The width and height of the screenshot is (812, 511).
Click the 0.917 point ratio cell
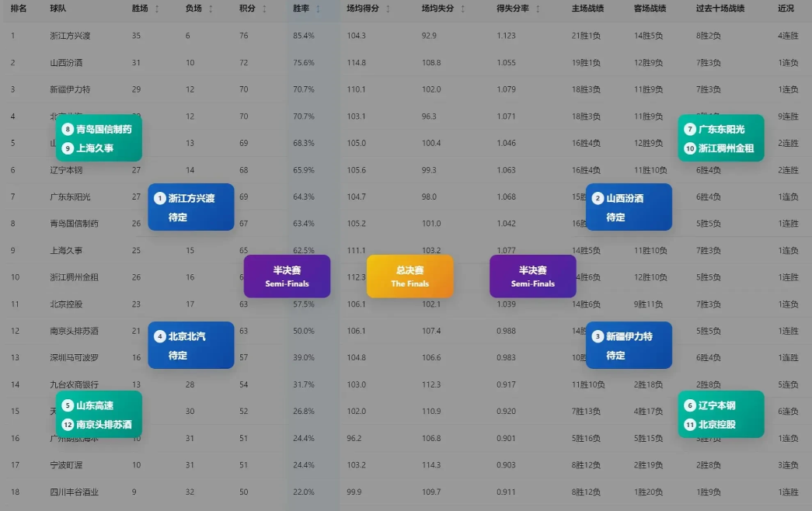click(x=506, y=384)
